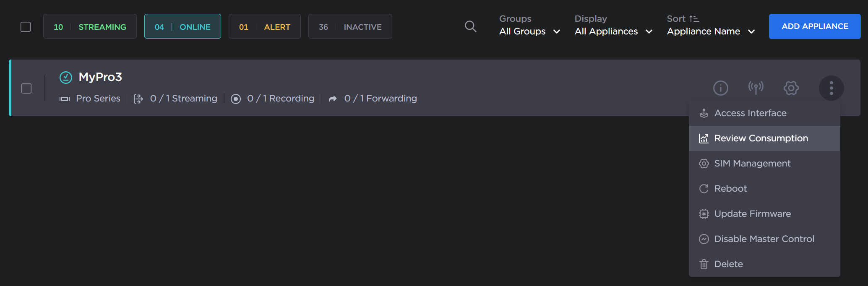Choose SIM Management menu entry

752,164
